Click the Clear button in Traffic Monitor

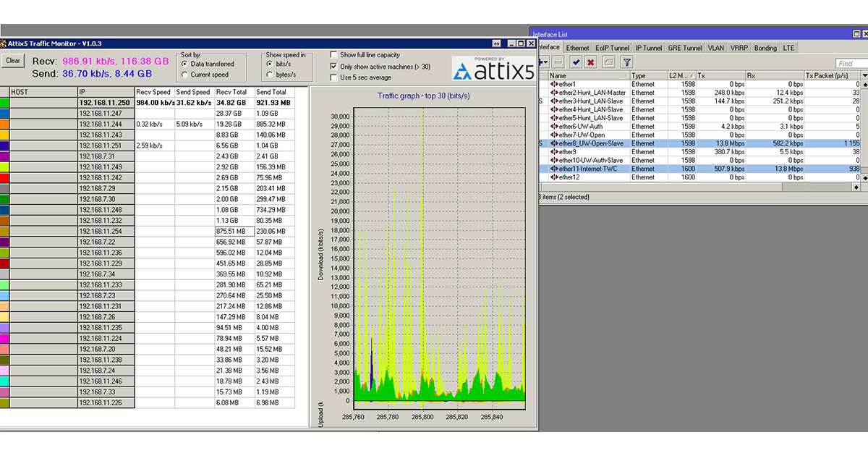[13, 61]
